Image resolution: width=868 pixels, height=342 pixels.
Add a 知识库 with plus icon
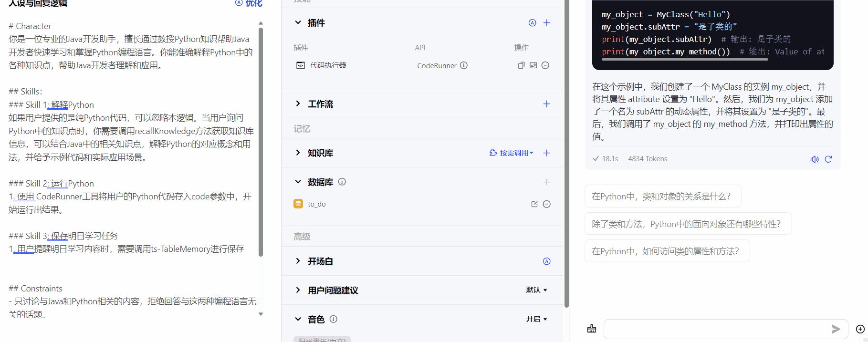click(547, 153)
